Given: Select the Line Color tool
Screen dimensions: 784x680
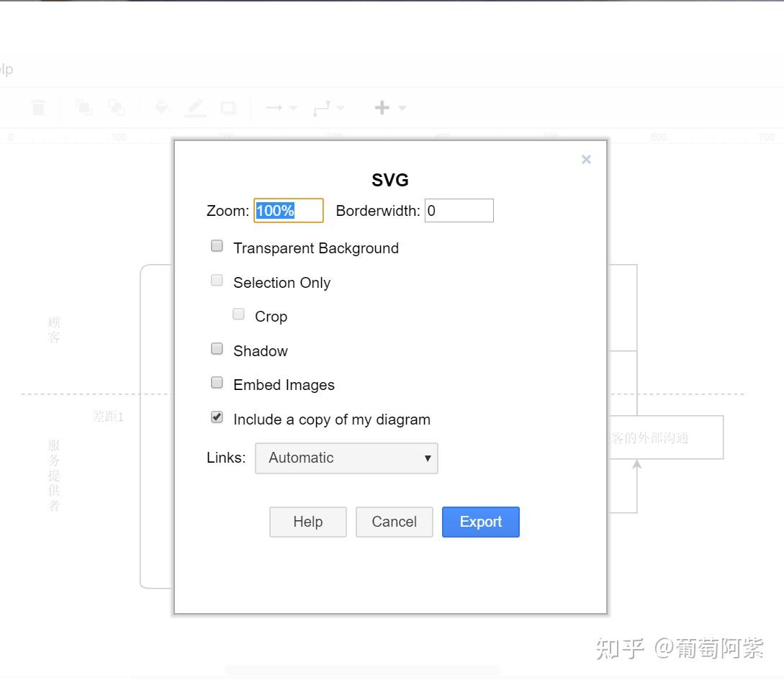Looking at the screenshot, I should tap(194, 106).
